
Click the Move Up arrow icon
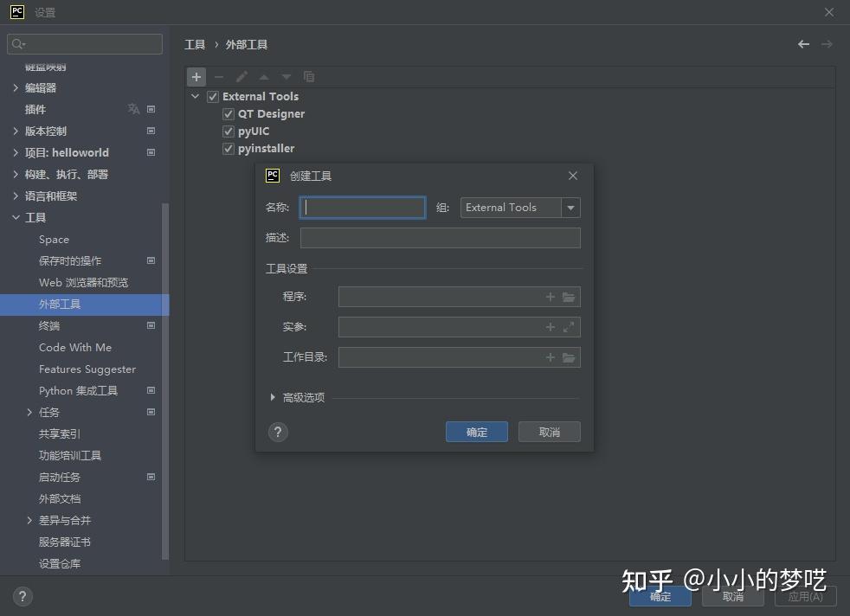(x=264, y=77)
